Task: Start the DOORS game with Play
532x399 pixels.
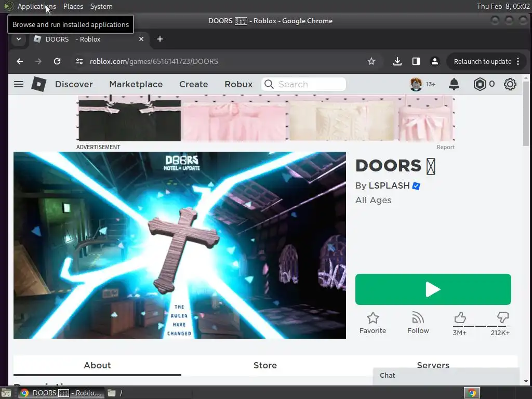Action: pos(433,289)
